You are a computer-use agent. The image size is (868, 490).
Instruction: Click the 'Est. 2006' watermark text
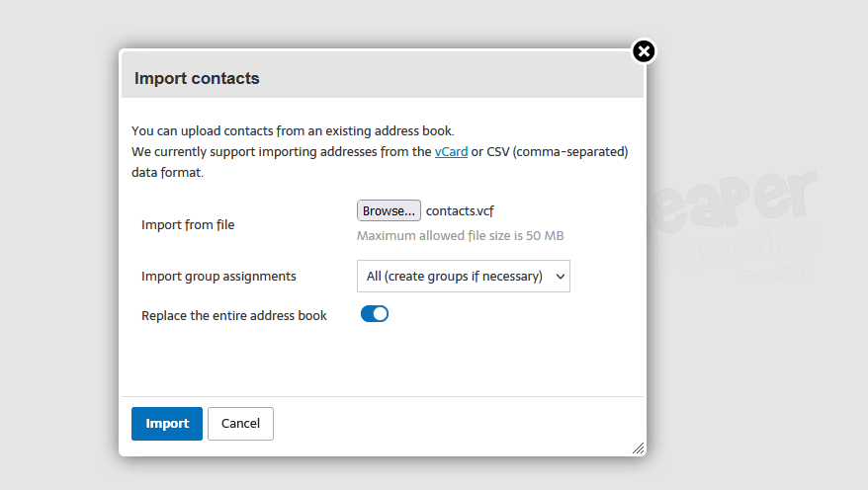click(778, 274)
